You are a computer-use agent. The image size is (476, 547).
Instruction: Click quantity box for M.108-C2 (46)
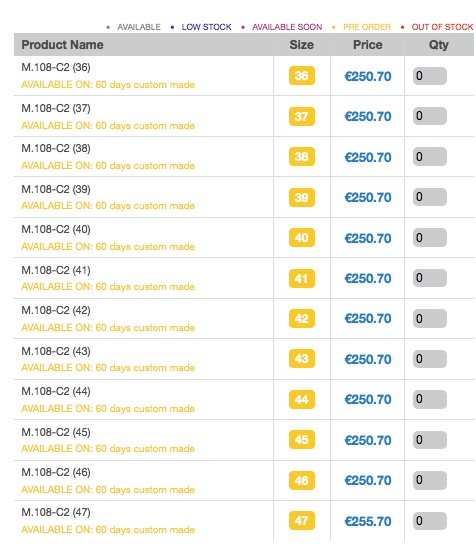pyautogui.click(x=430, y=480)
